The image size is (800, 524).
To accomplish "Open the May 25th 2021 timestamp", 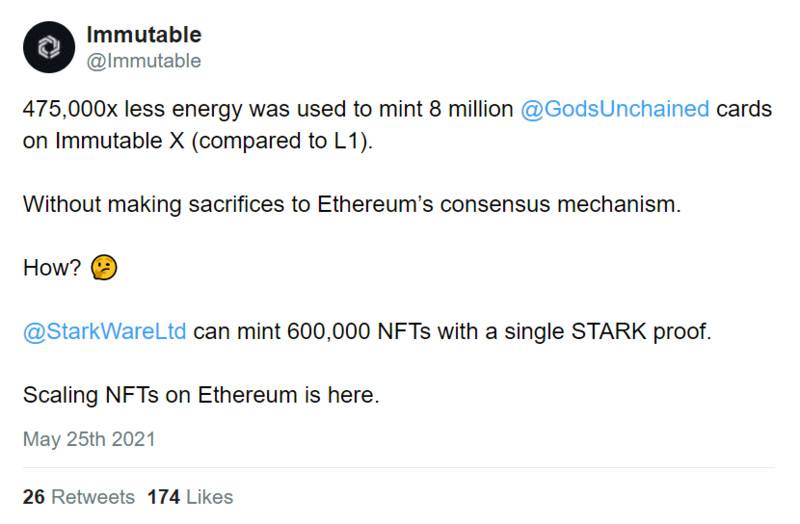I will (x=89, y=439).
